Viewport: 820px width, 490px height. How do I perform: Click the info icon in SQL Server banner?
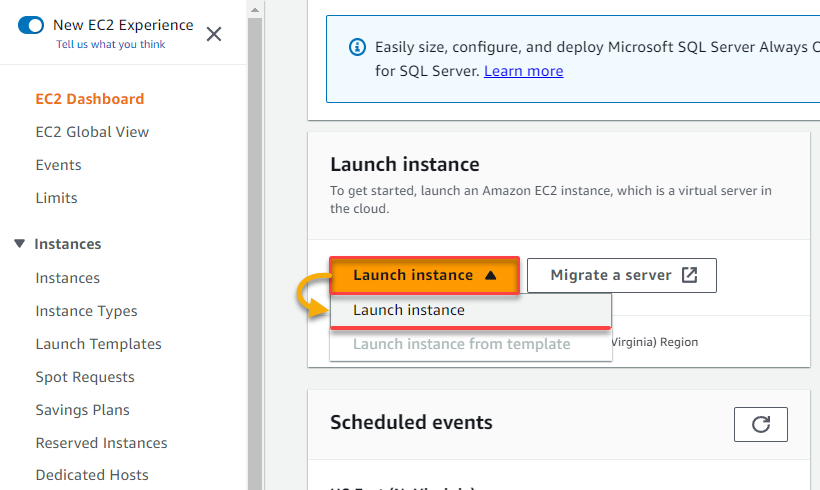(357, 47)
